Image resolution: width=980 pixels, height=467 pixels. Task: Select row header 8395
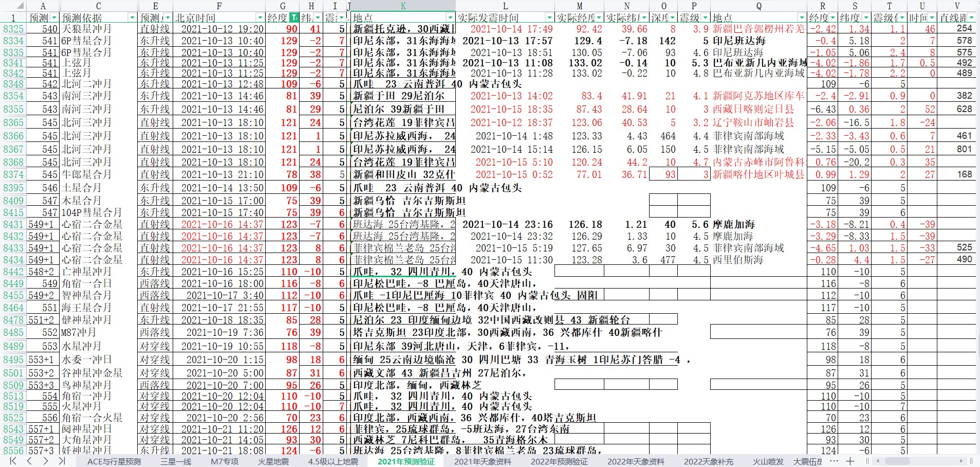13,188
